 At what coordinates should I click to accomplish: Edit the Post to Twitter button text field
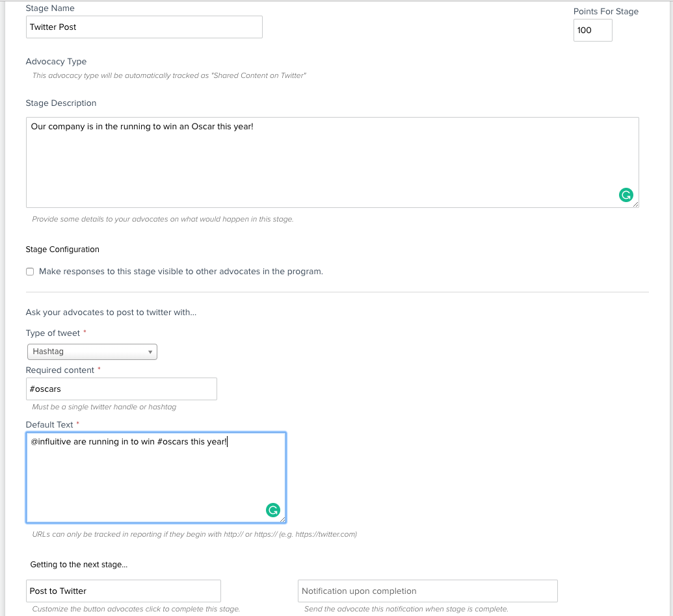123,591
